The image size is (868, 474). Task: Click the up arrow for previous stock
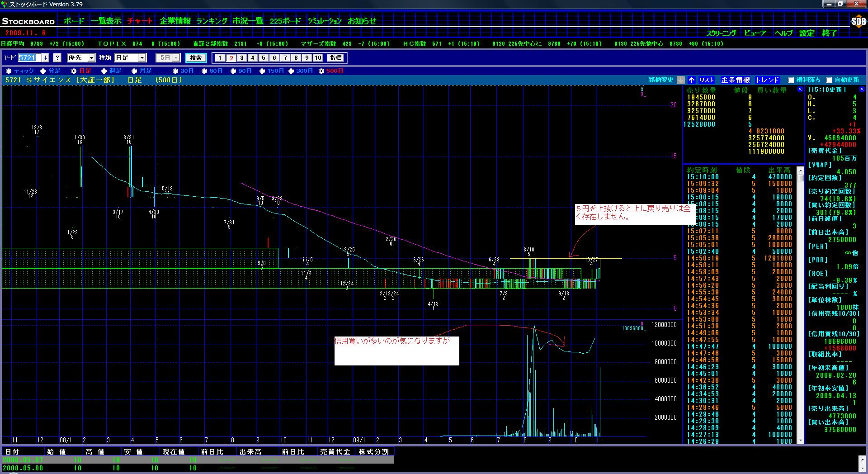coord(692,80)
